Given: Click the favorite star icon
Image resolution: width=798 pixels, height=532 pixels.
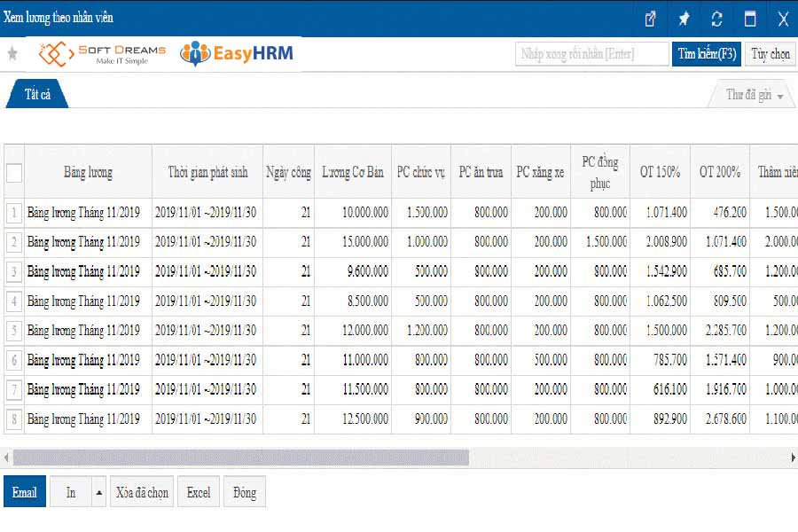Looking at the screenshot, I should tap(12, 54).
